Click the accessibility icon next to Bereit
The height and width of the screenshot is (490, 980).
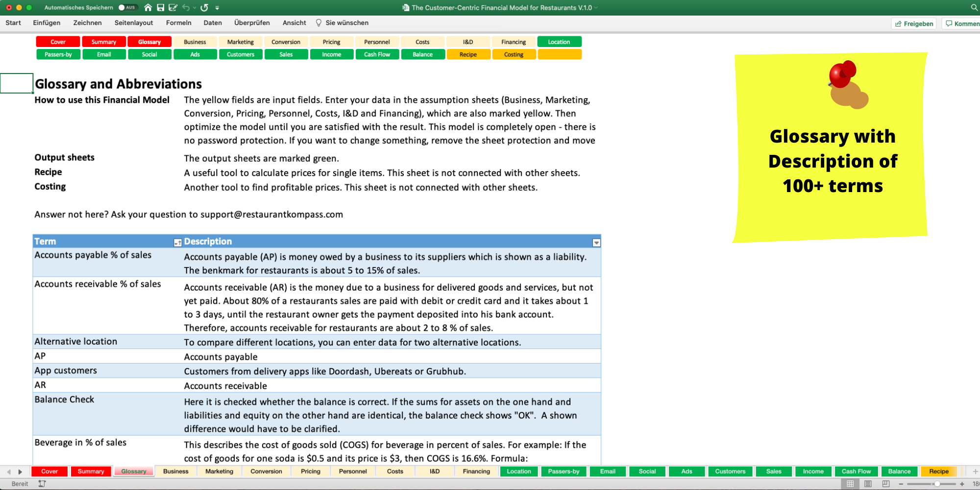[42, 484]
